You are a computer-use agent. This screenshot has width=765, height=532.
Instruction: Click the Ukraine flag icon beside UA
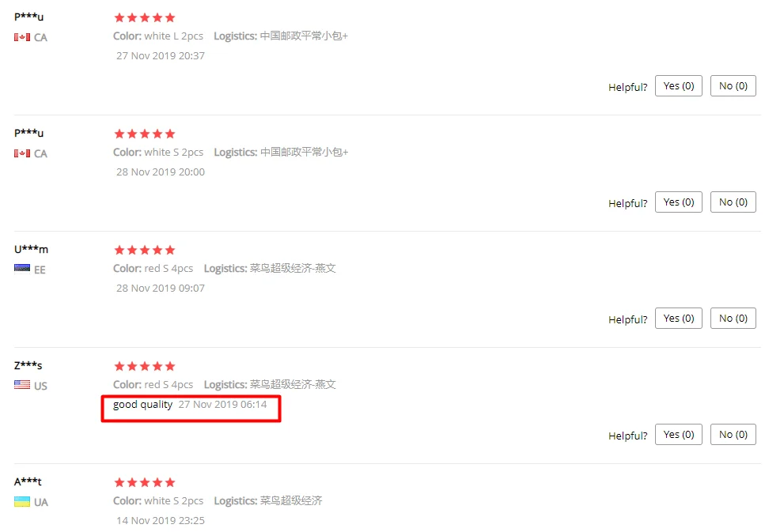coord(22,501)
